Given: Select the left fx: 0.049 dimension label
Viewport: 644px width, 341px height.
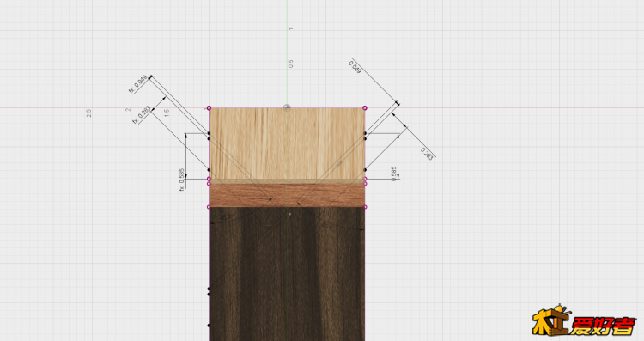Looking at the screenshot, I should pos(138,84).
